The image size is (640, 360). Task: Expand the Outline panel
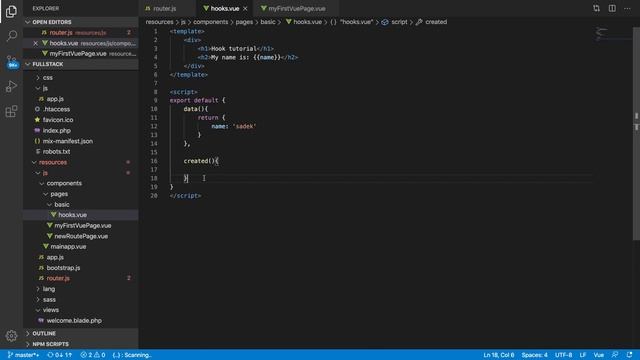(44, 333)
